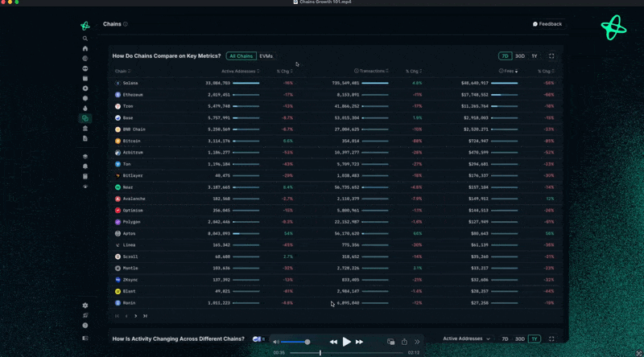Expand the key metrics table fullscreen
644x357 pixels.
coord(551,56)
